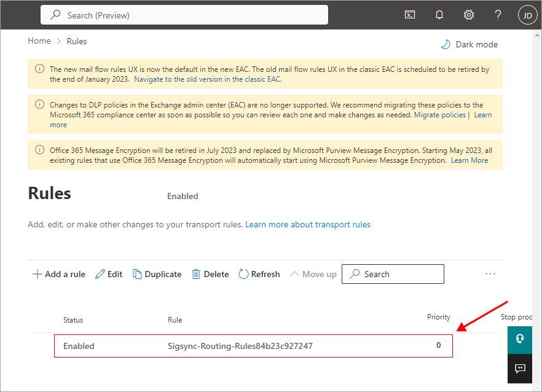Open Navigate to the old version link

(x=208, y=79)
